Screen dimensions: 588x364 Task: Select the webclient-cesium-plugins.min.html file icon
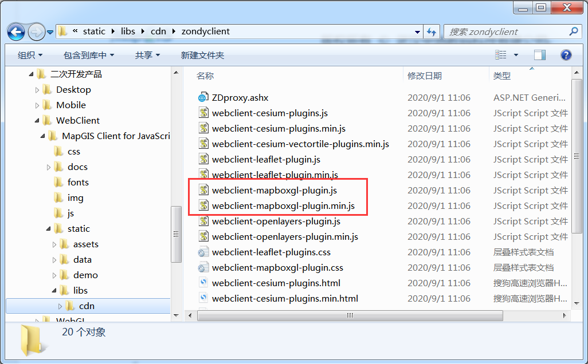click(203, 298)
